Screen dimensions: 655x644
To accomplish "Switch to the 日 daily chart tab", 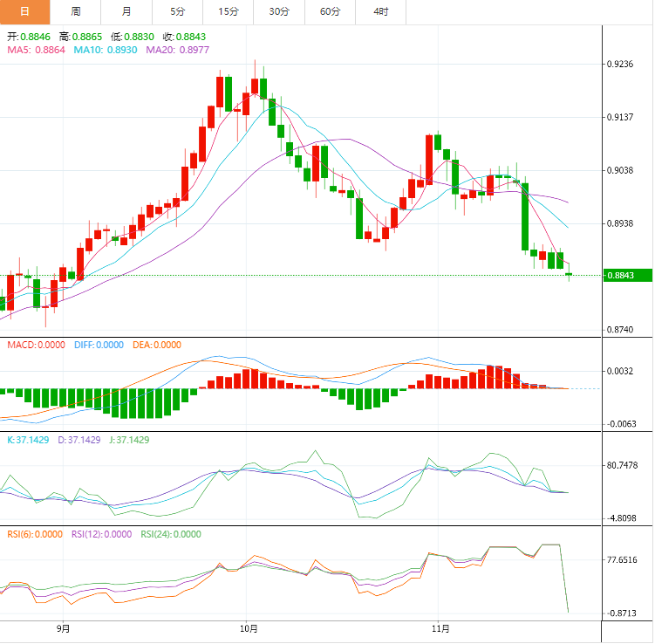I will 24,11.
